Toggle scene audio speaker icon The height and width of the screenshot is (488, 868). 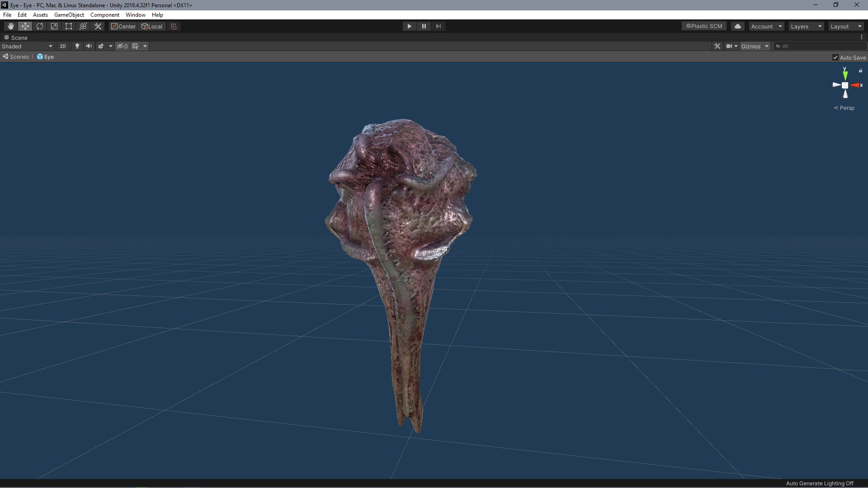(89, 46)
